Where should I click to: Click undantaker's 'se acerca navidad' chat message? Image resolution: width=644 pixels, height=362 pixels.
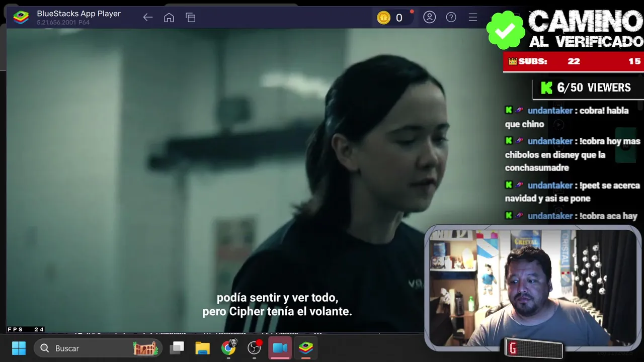pyautogui.click(x=573, y=192)
